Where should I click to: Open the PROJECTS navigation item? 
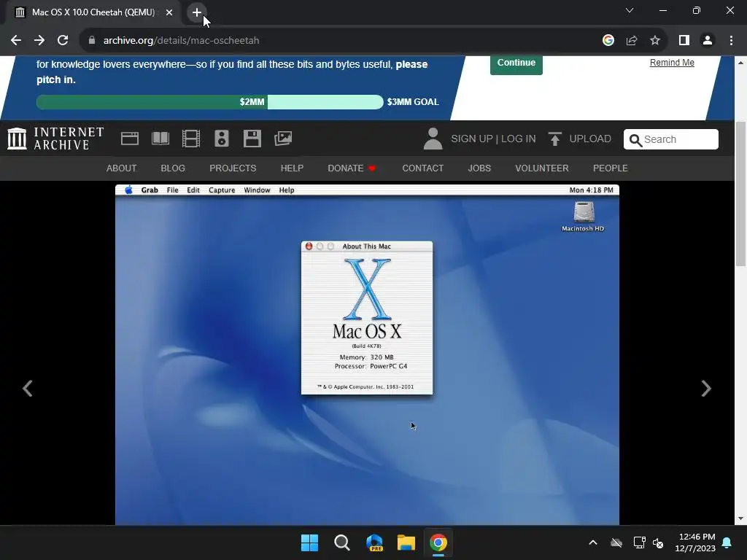[x=233, y=168]
